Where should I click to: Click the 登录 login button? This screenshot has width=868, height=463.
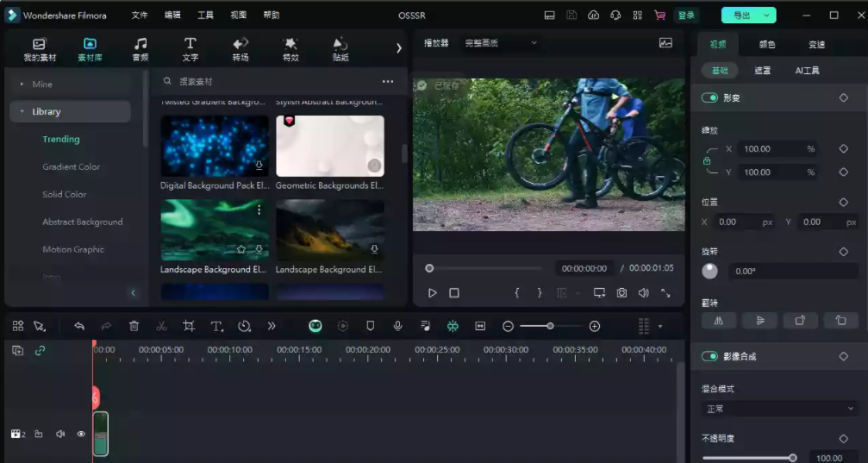click(x=686, y=16)
